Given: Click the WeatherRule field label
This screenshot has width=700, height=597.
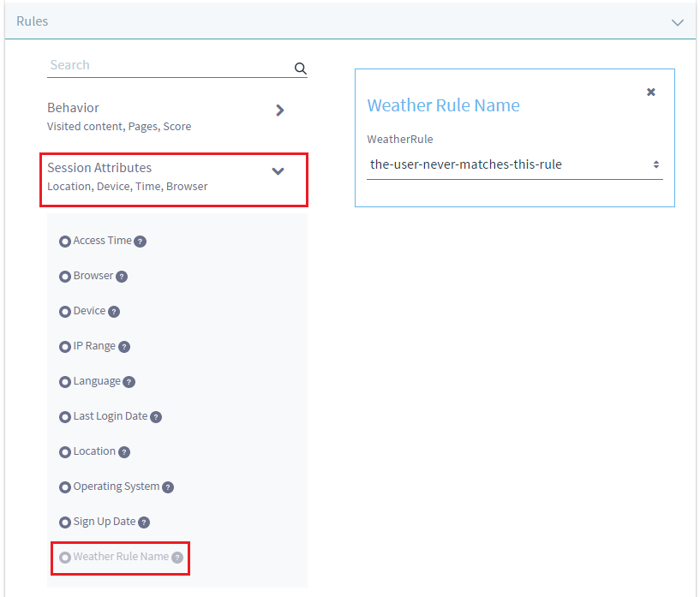Looking at the screenshot, I should pos(400,140).
